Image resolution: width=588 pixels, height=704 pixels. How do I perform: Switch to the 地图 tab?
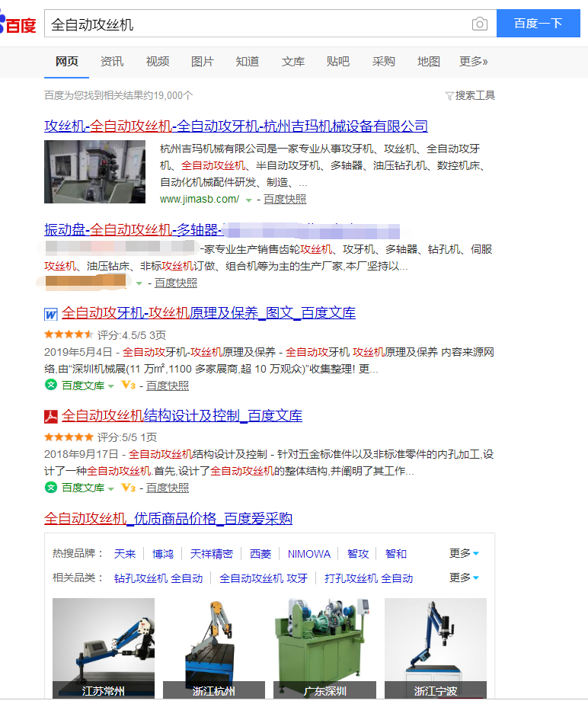(x=428, y=62)
